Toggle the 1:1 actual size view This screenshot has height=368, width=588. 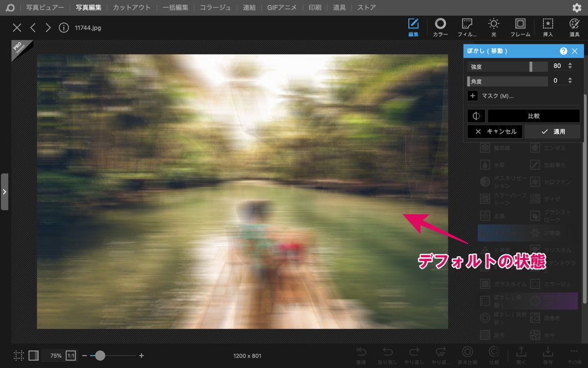(x=71, y=356)
